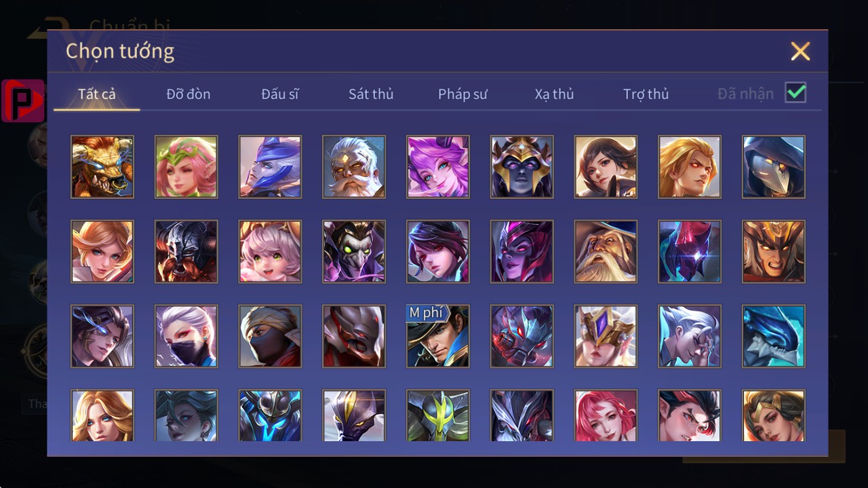
Task: Open the Đấu sĩ tab
Action: coord(280,94)
